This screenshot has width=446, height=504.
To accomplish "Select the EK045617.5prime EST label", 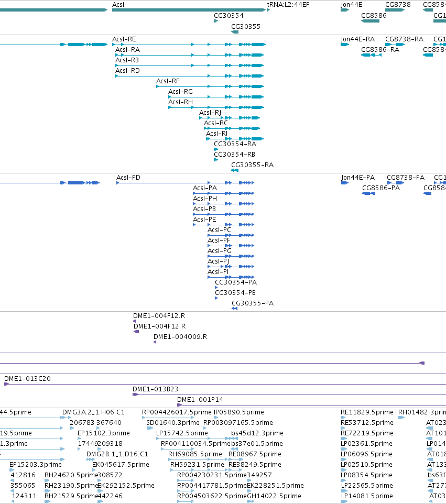I will point(121,465).
